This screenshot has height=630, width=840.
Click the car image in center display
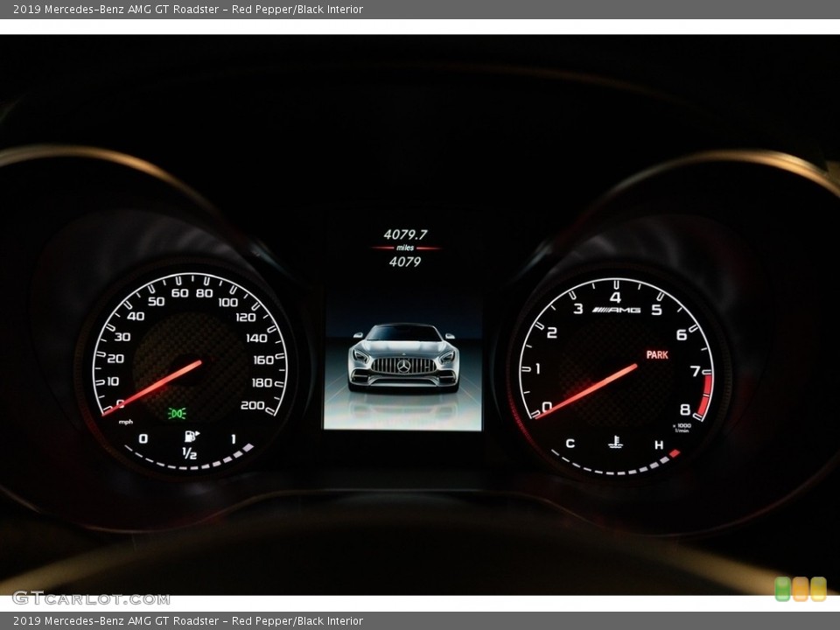402,358
